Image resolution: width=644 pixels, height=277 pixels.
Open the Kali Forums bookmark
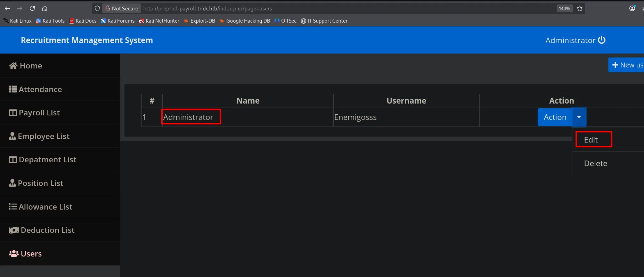[x=118, y=21]
